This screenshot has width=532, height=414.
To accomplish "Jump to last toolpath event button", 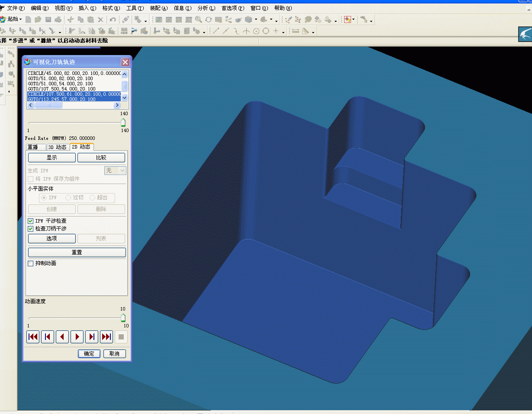I will tap(106, 337).
